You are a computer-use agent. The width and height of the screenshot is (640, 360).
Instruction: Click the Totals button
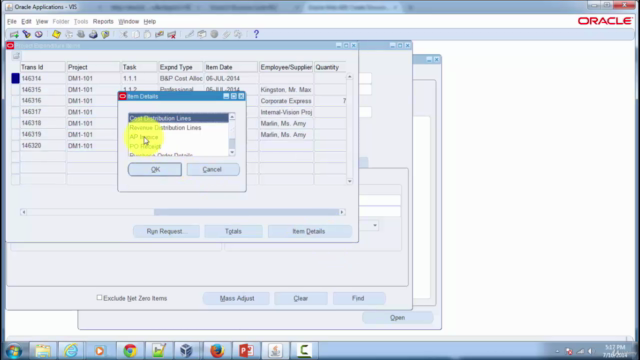pos(233,231)
